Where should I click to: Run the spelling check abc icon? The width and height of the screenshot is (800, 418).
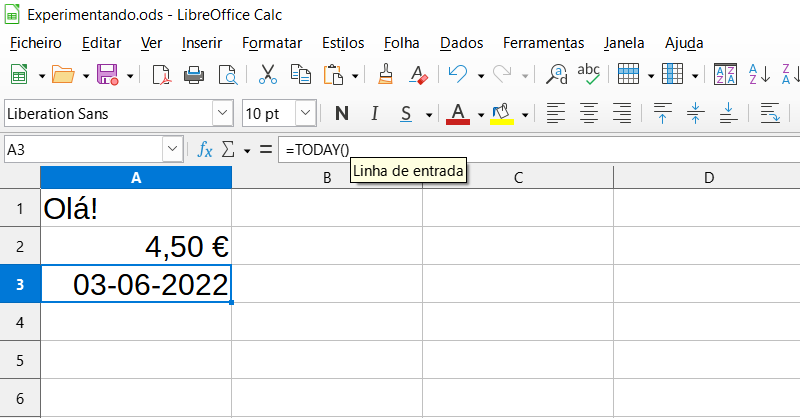pos(588,75)
